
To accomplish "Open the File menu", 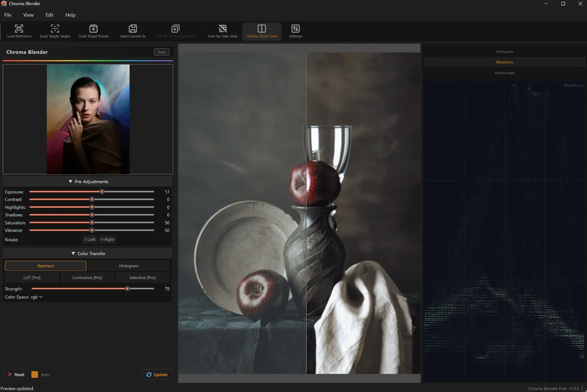I will 8,15.
